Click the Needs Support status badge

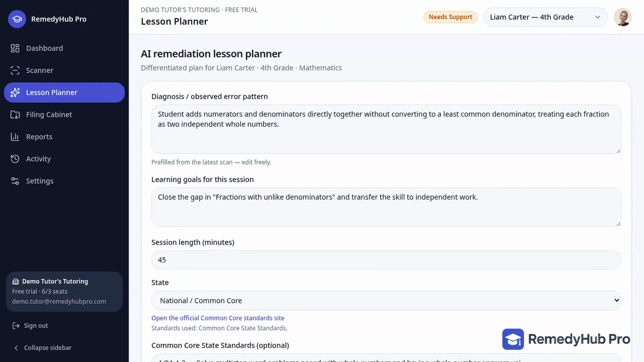tap(450, 17)
